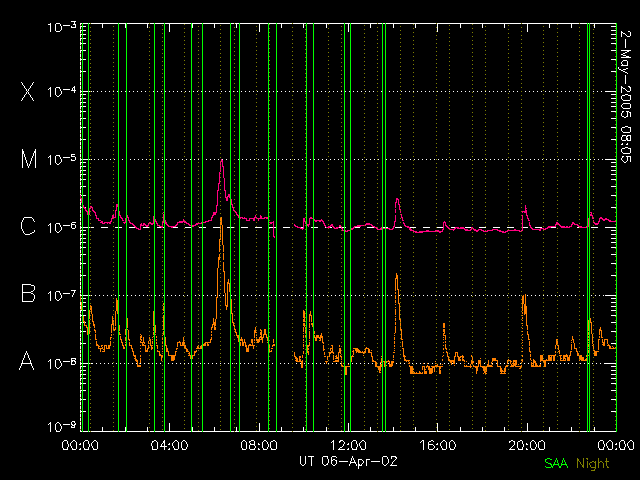
Task: Click the green SAA legend label
Action: click(556, 463)
